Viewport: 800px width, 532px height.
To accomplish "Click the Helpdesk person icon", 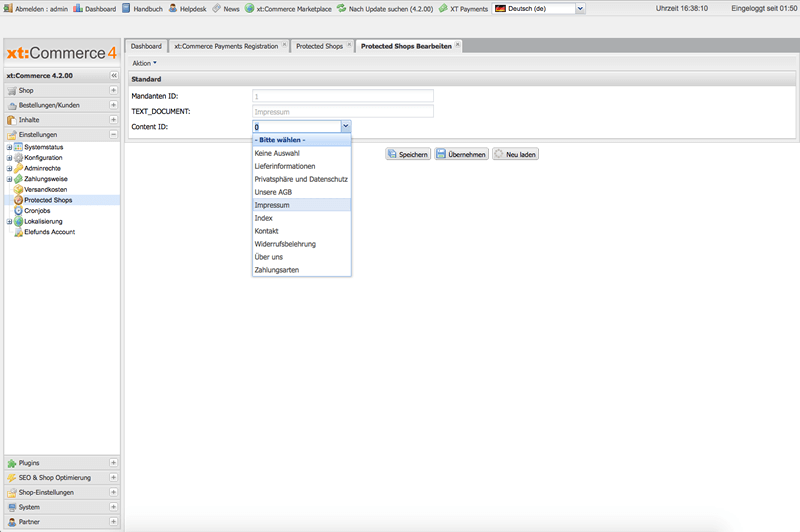I will click(x=173, y=8).
